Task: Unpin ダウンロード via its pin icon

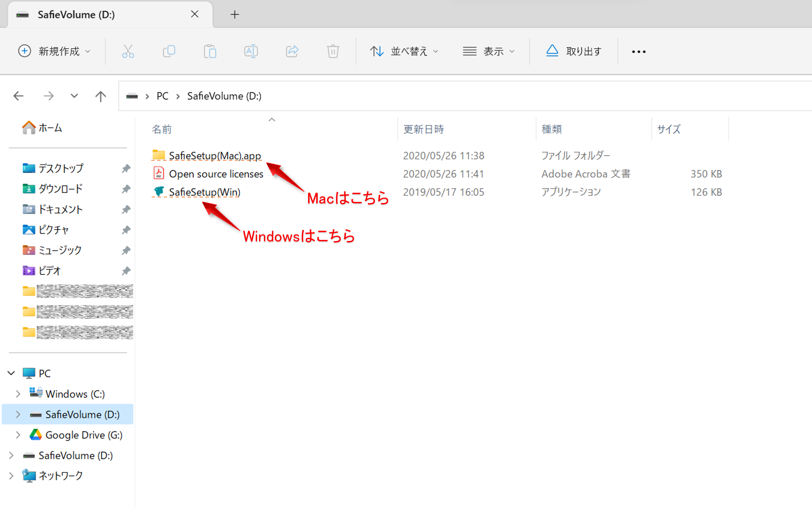Action: (126, 189)
